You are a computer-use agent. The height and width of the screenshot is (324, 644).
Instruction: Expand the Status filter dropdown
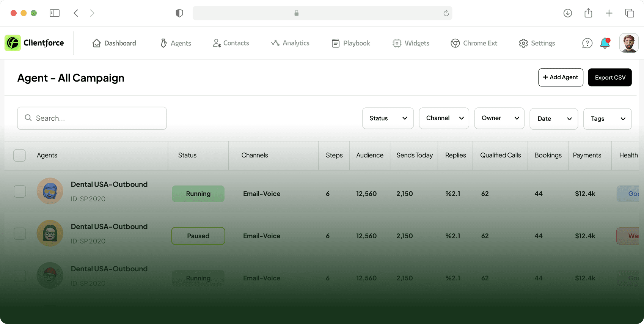pos(388,118)
